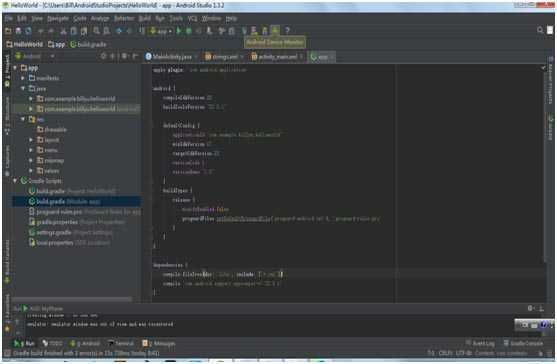
Task: Switch to the strings.xml editor tab
Action: [223, 56]
